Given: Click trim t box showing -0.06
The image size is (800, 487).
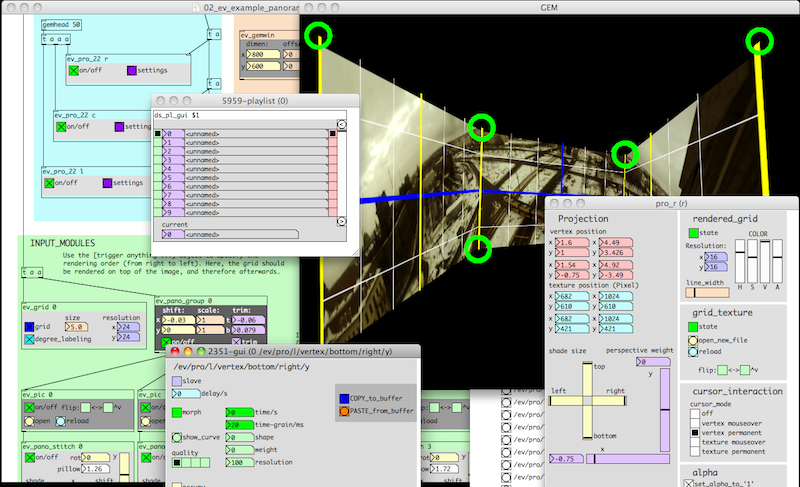Looking at the screenshot, I should (248, 320).
